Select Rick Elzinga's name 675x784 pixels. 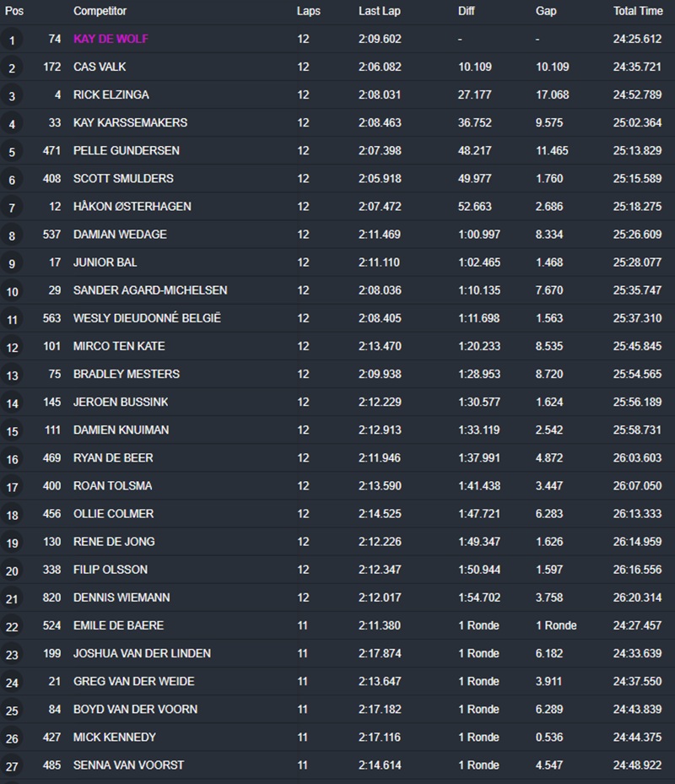click(x=111, y=95)
